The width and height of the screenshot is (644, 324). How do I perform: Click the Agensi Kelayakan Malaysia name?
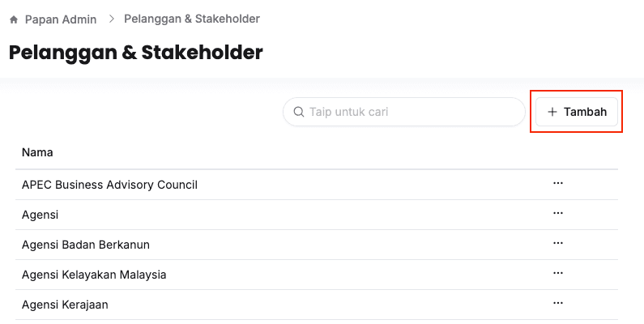click(x=94, y=275)
